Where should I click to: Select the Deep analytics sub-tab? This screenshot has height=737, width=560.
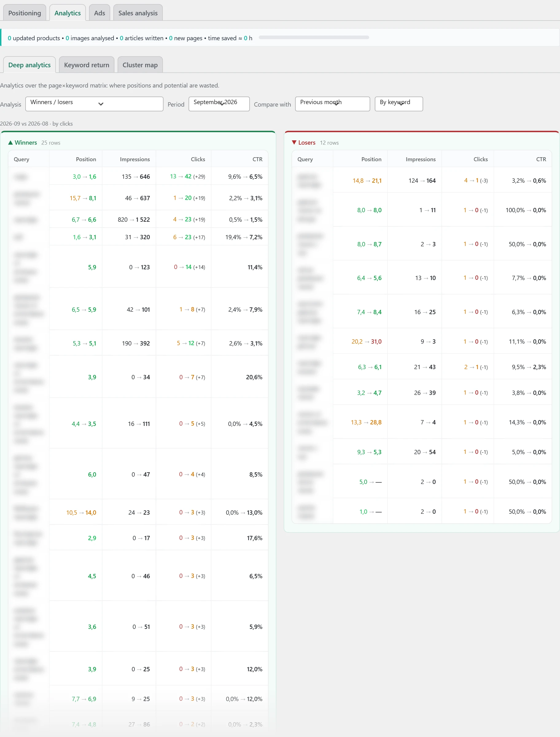pos(29,65)
